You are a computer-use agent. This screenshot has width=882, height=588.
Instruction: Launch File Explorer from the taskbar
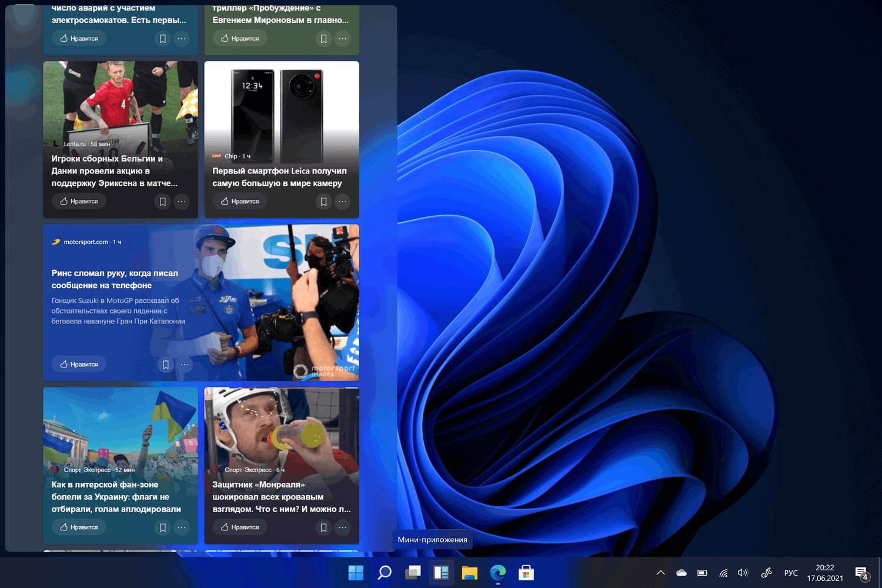(x=469, y=573)
